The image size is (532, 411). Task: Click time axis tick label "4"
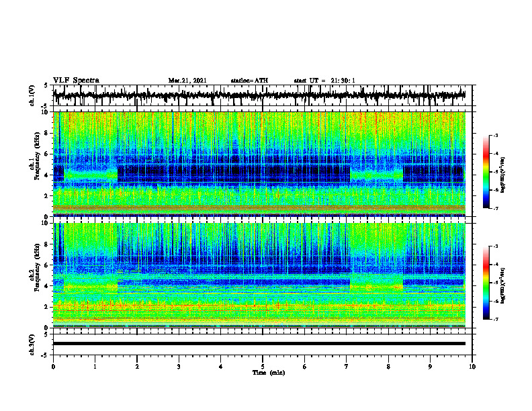click(221, 367)
